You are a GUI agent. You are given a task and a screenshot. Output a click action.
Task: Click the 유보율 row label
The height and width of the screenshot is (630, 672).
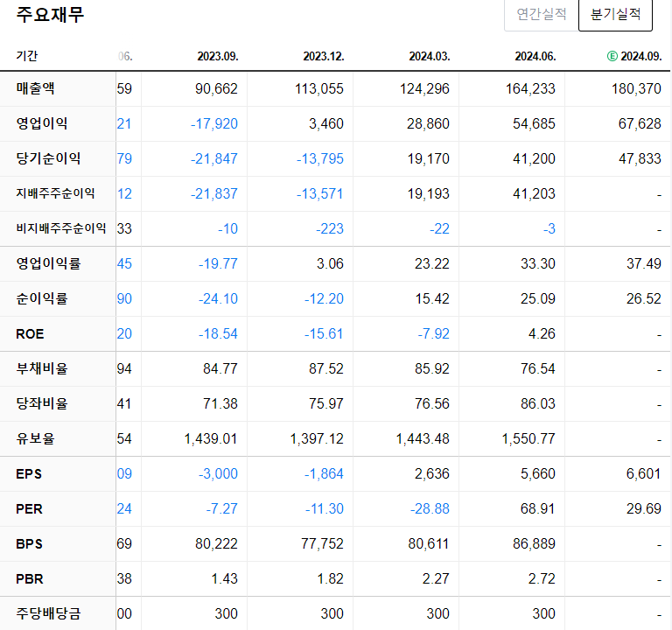tap(35, 438)
